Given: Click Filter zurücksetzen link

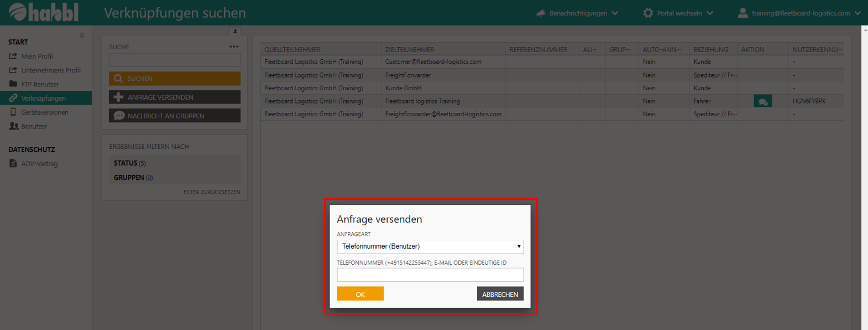Looking at the screenshot, I should coord(212,192).
